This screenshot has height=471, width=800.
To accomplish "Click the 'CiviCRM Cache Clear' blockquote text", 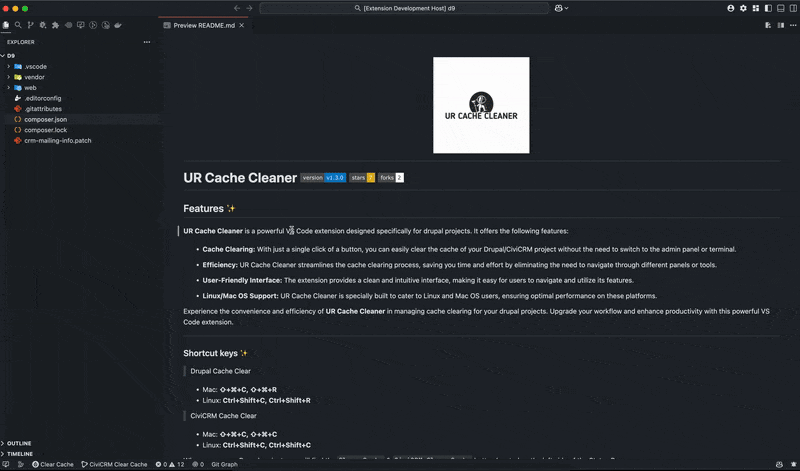I will (223, 416).
